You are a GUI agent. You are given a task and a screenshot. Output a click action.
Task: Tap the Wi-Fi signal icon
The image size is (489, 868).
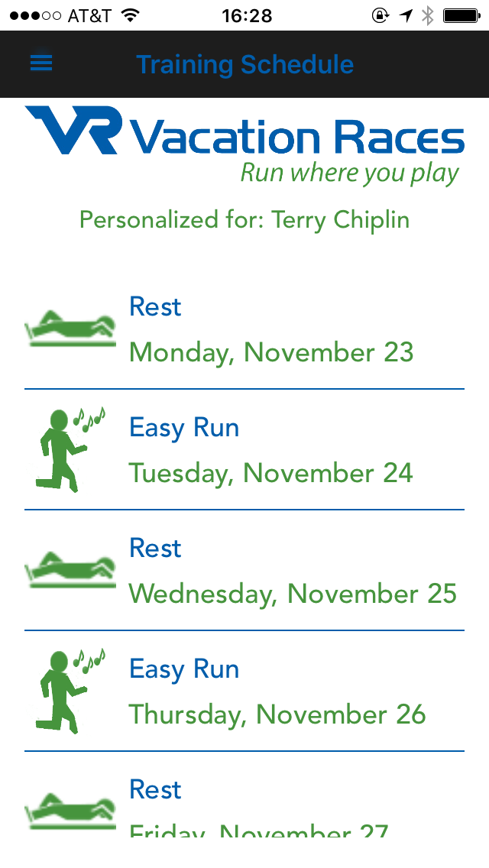point(131,15)
